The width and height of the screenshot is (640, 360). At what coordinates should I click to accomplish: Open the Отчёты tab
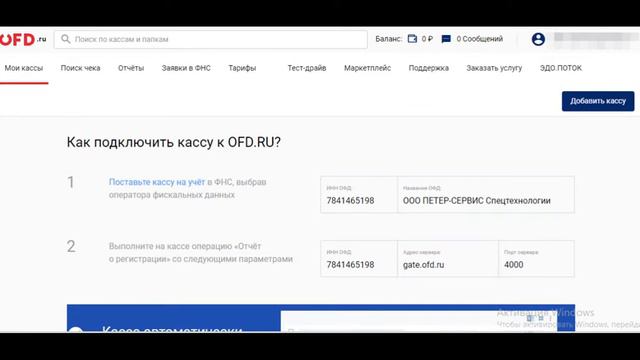click(131, 68)
